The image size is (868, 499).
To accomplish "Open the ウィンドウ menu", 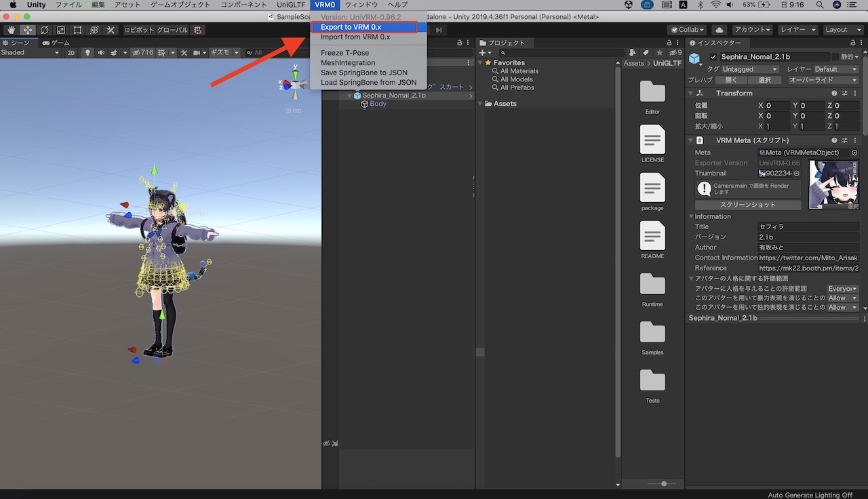I will [361, 5].
